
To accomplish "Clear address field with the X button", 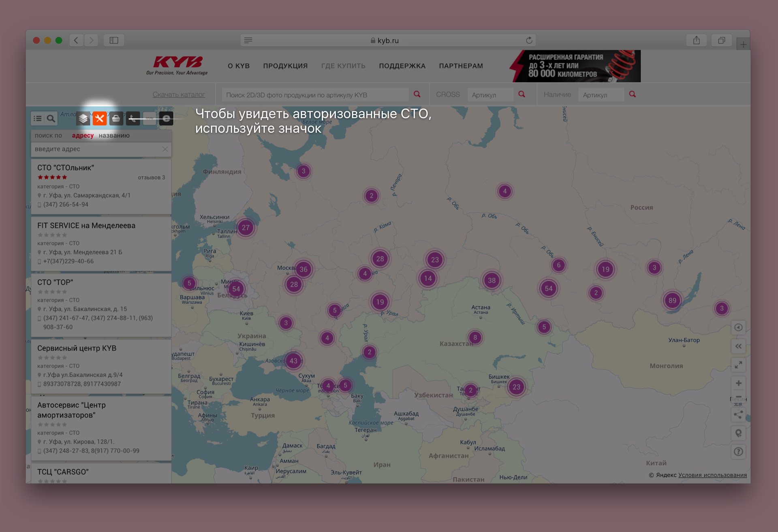I will click(x=165, y=149).
